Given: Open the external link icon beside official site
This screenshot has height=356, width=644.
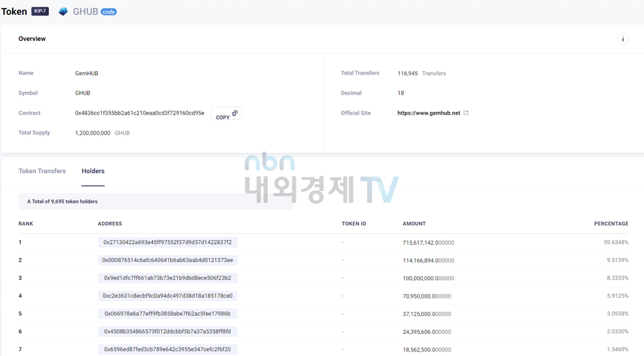Looking at the screenshot, I should pos(466,113).
